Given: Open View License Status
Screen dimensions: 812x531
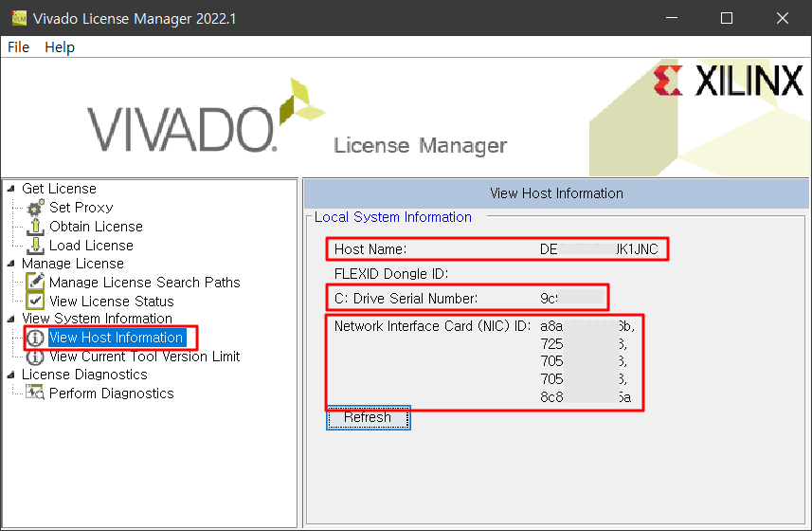Looking at the screenshot, I should tap(112, 301).
